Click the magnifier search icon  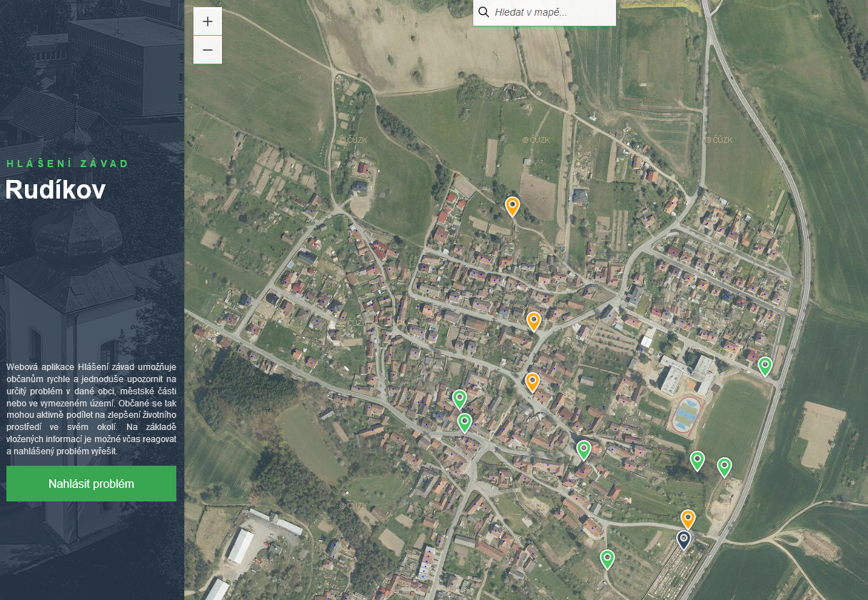[484, 12]
